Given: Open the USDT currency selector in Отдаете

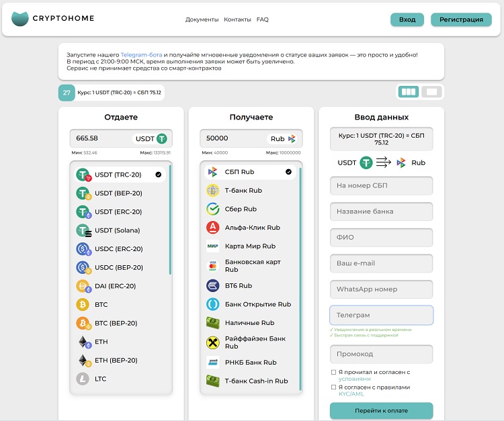Looking at the screenshot, I should point(151,139).
